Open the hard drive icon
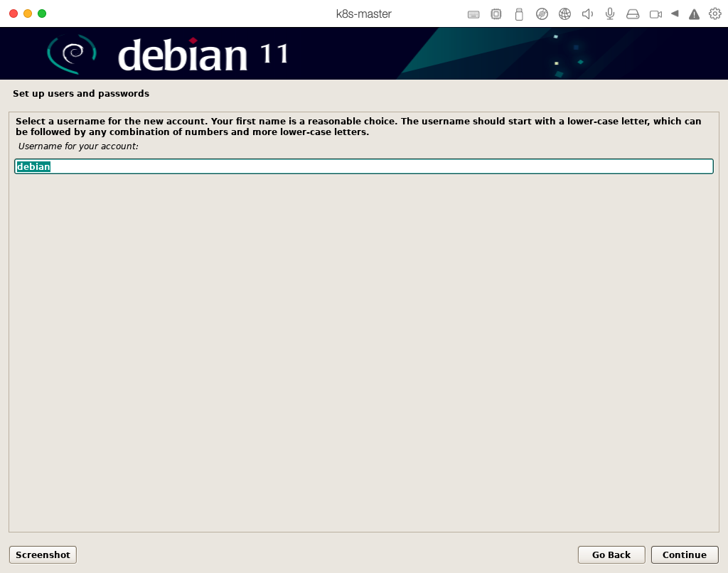Screen dimensions: 728x573 pos(633,14)
